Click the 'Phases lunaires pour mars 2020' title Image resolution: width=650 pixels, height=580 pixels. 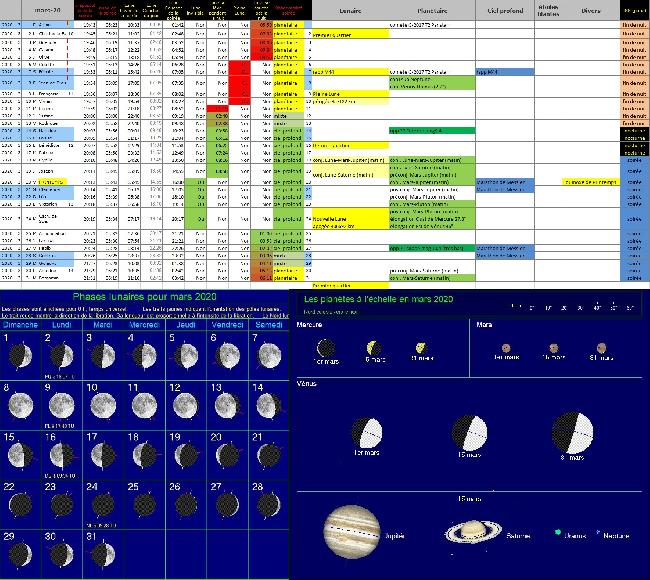pyautogui.click(x=144, y=296)
